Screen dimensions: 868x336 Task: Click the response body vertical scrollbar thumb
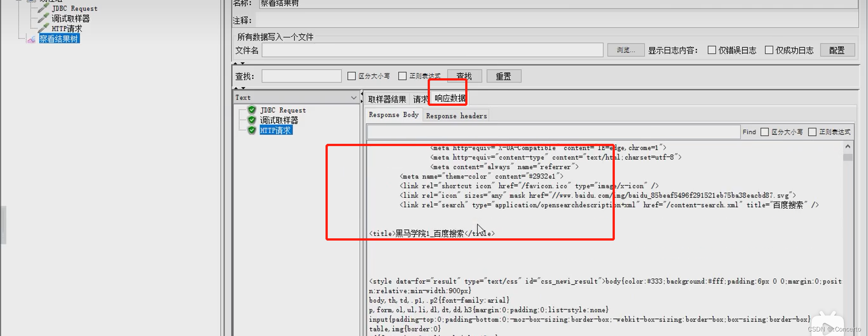point(848,157)
